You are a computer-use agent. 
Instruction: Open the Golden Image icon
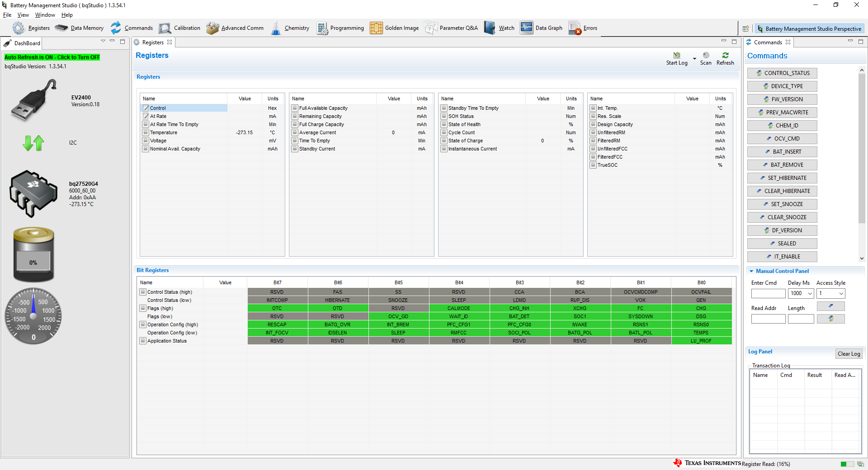coord(376,28)
